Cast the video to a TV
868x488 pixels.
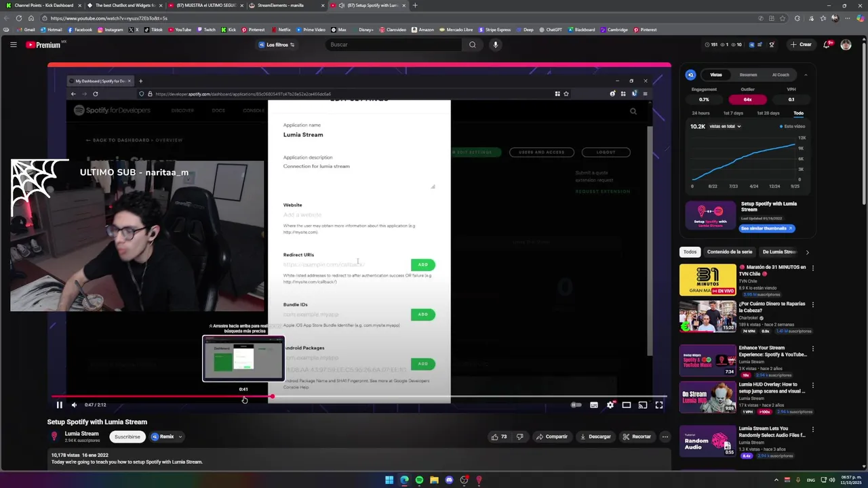[x=643, y=405]
